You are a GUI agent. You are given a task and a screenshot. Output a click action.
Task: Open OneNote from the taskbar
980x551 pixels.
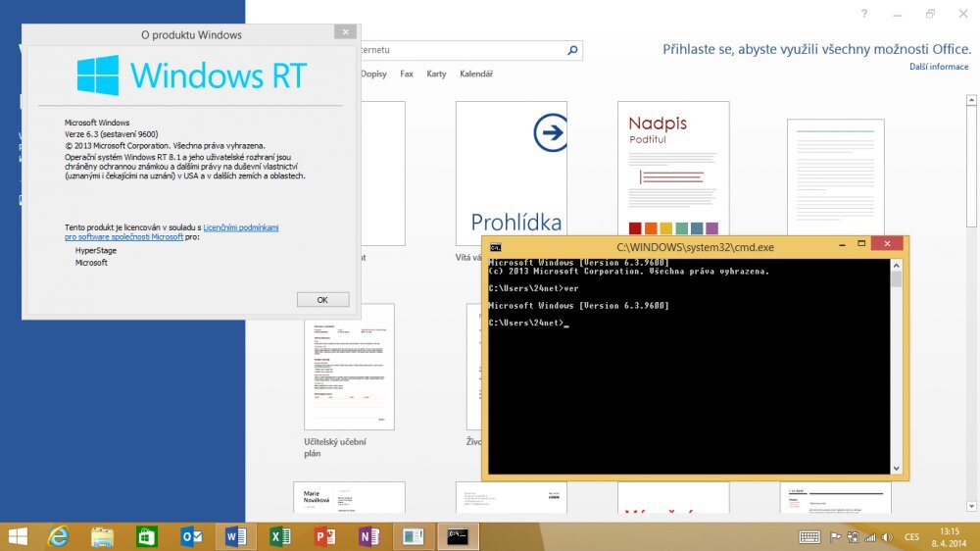369,536
